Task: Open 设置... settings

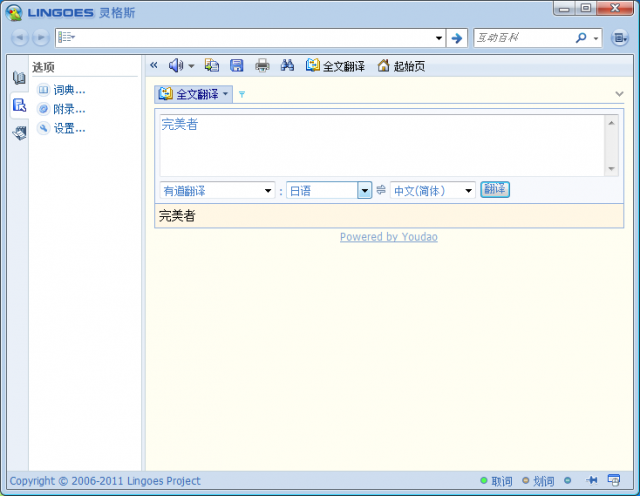Action: point(61,129)
